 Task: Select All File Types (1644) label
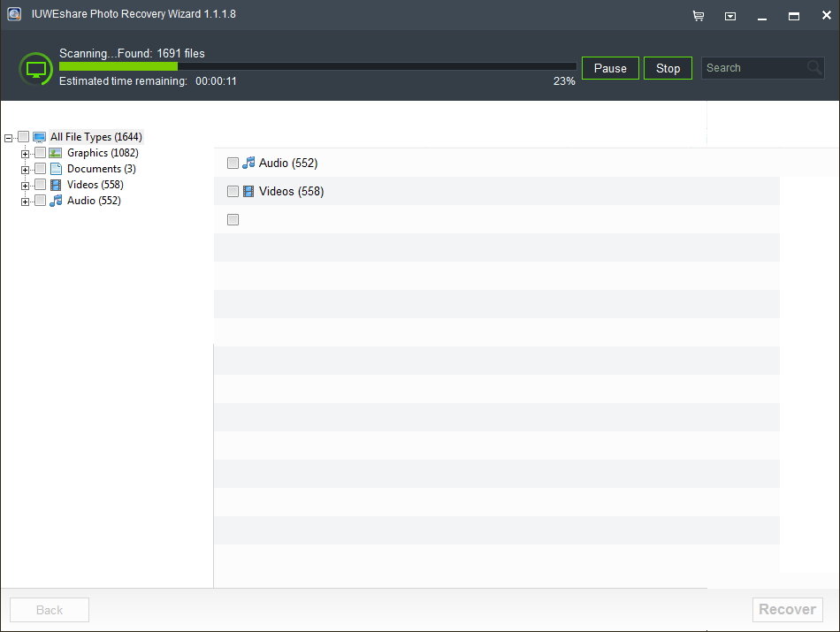96,137
